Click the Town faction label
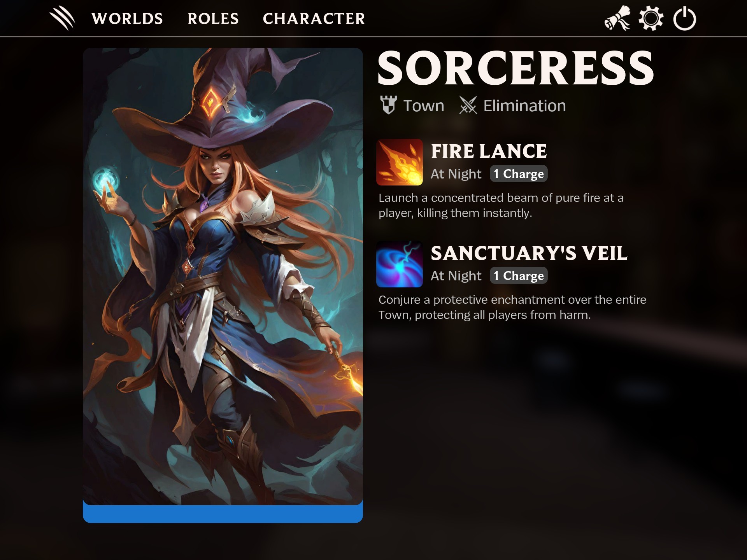 tap(424, 106)
